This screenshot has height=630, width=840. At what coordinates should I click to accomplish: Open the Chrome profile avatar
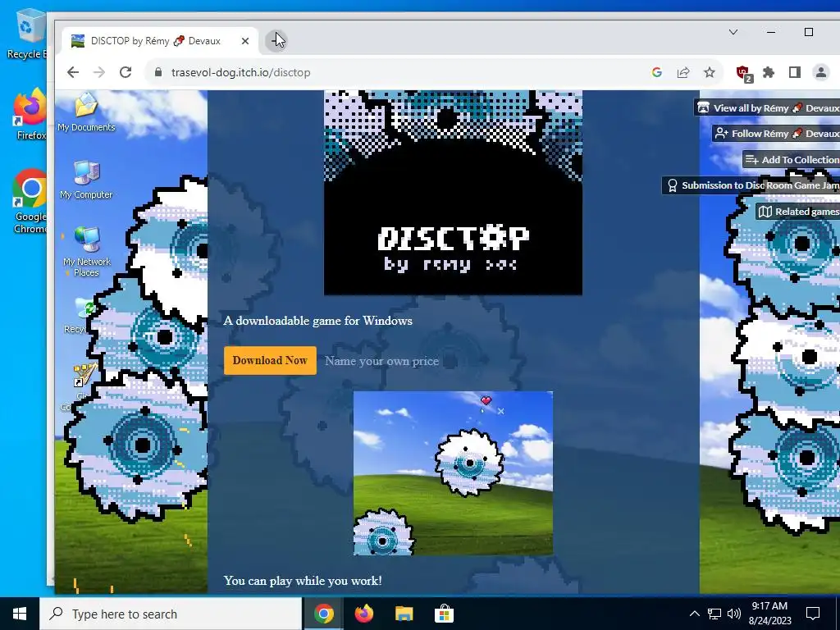coord(820,72)
